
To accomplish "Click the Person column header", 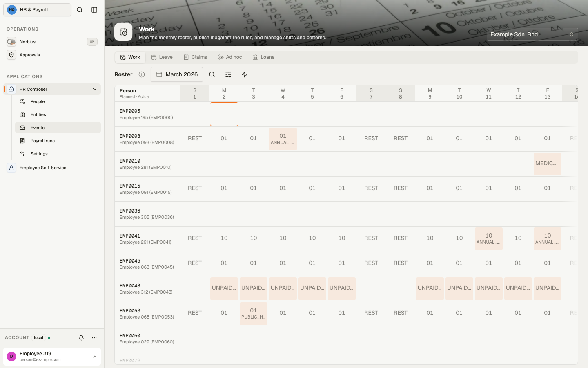I will tap(147, 94).
